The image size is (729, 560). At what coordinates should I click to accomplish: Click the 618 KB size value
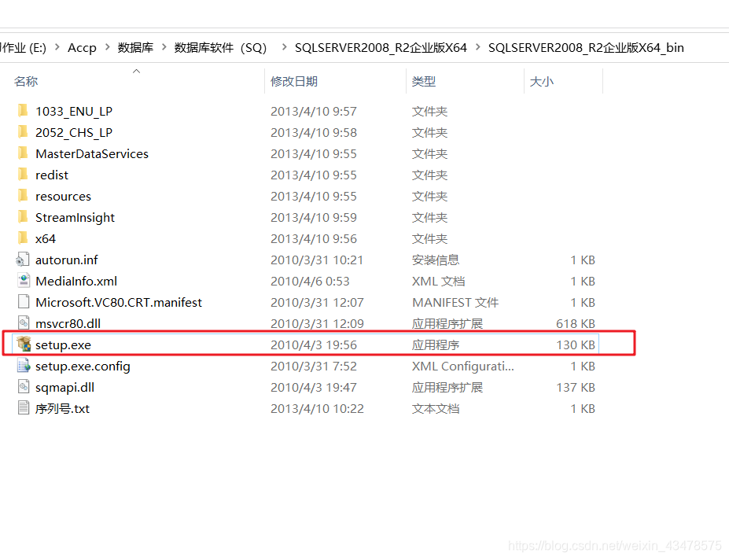[x=576, y=324]
